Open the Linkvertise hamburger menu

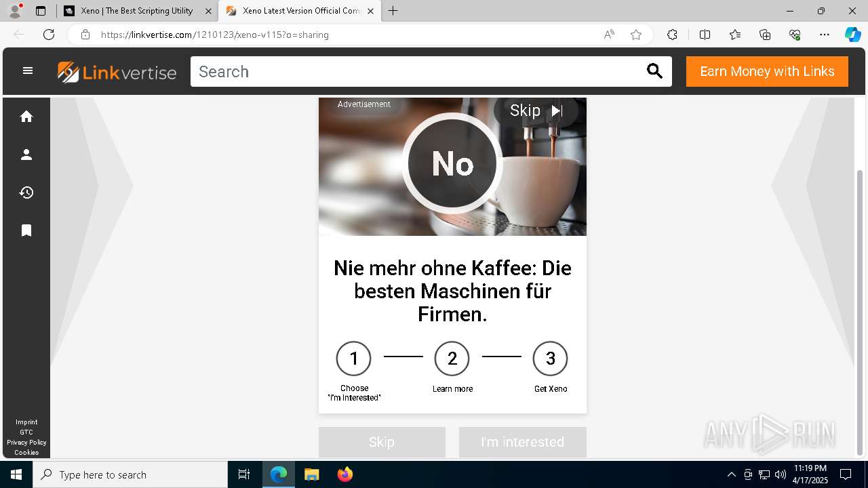coord(28,70)
